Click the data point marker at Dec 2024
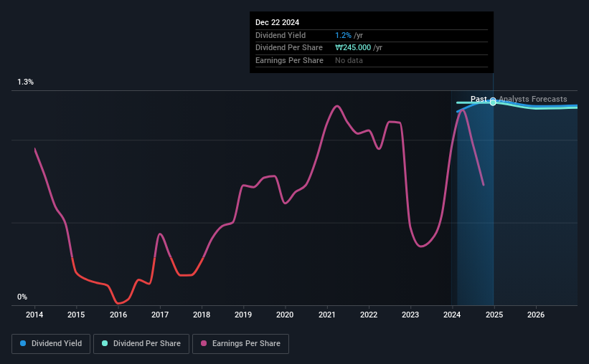Image resolution: width=589 pixels, height=364 pixels. (493, 102)
